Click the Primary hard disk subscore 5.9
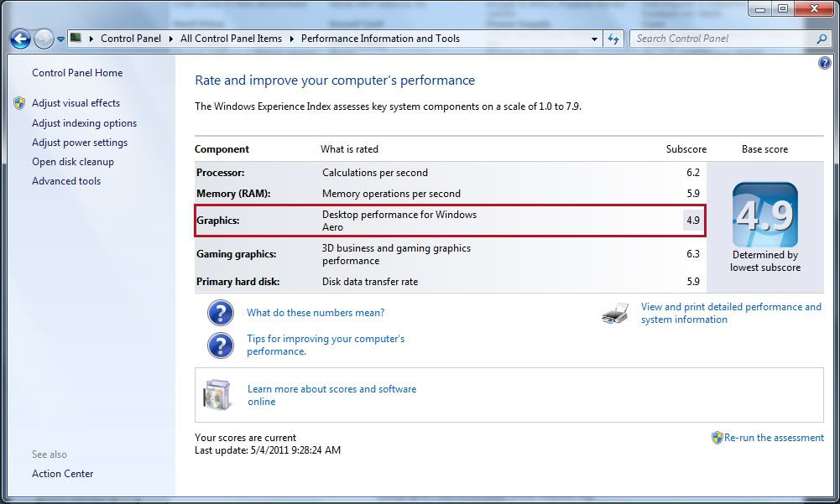This screenshot has width=840, height=504. [692, 282]
